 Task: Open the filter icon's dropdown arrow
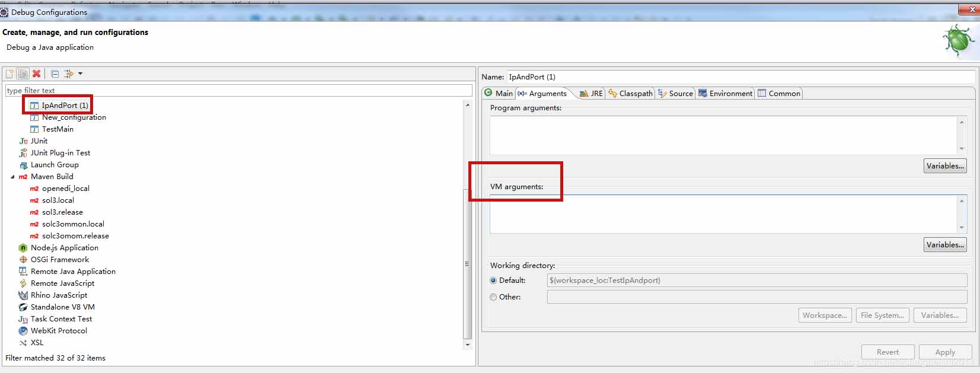tap(80, 74)
